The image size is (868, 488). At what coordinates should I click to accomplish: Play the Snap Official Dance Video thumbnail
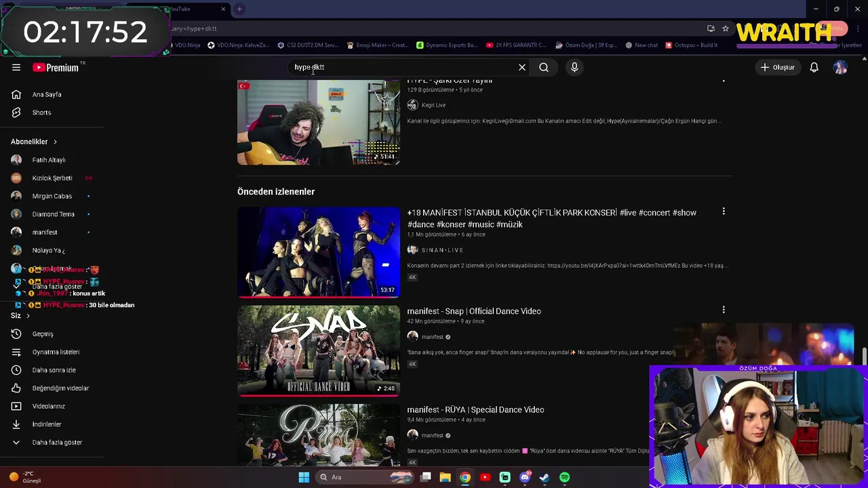(x=319, y=350)
